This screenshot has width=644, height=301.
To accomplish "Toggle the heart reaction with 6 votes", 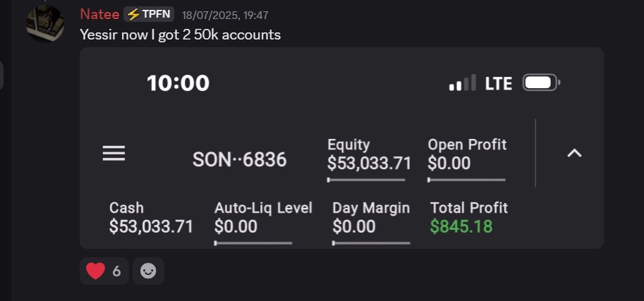I will tap(104, 271).
